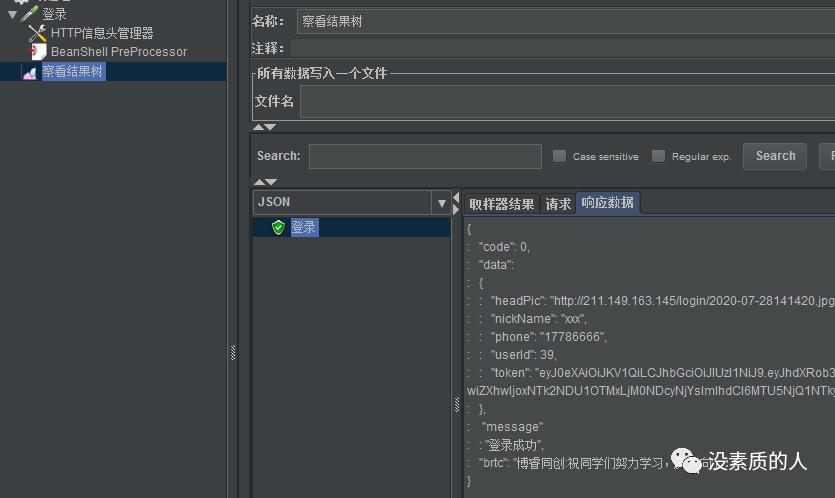Collapse the file panel with arrows above Search
Image resolution: width=835 pixels, height=498 pixels.
pyautogui.click(x=264, y=127)
